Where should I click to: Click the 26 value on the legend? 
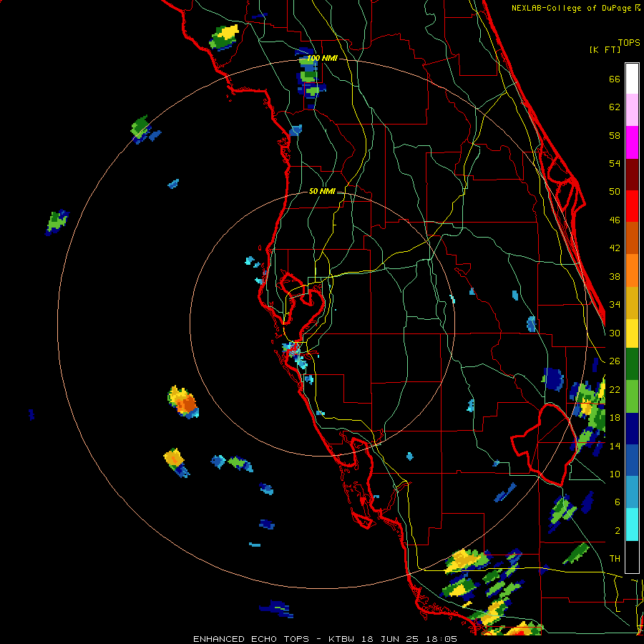tap(615, 361)
